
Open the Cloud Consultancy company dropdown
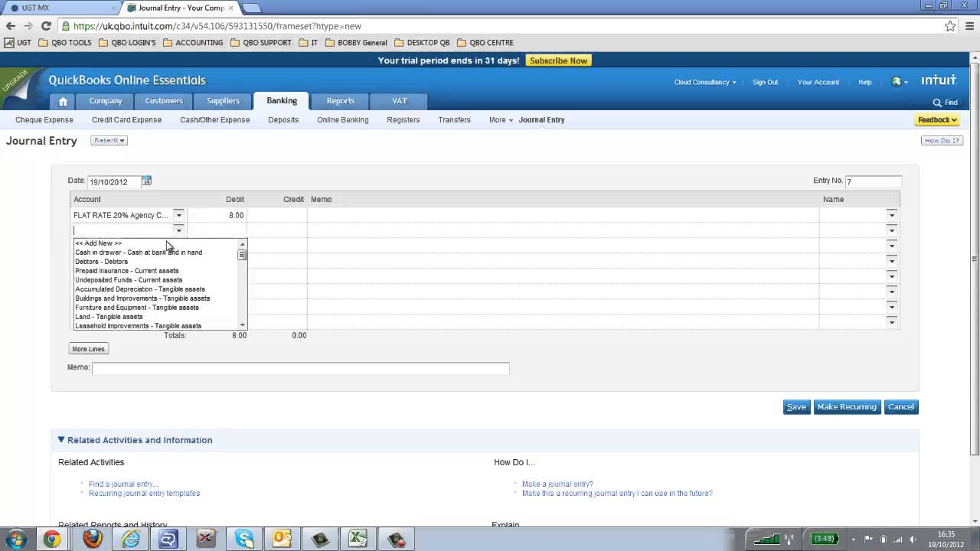coord(705,82)
